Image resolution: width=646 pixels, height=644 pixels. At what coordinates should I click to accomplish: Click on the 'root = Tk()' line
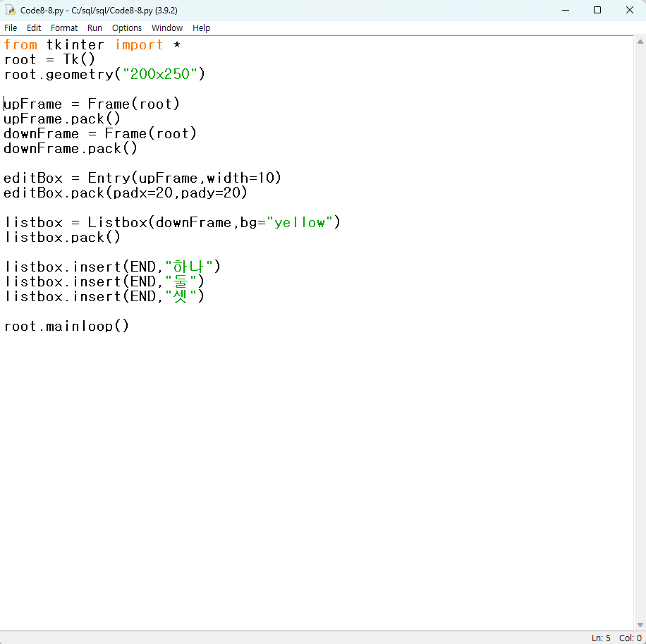pyautogui.click(x=49, y=59)
